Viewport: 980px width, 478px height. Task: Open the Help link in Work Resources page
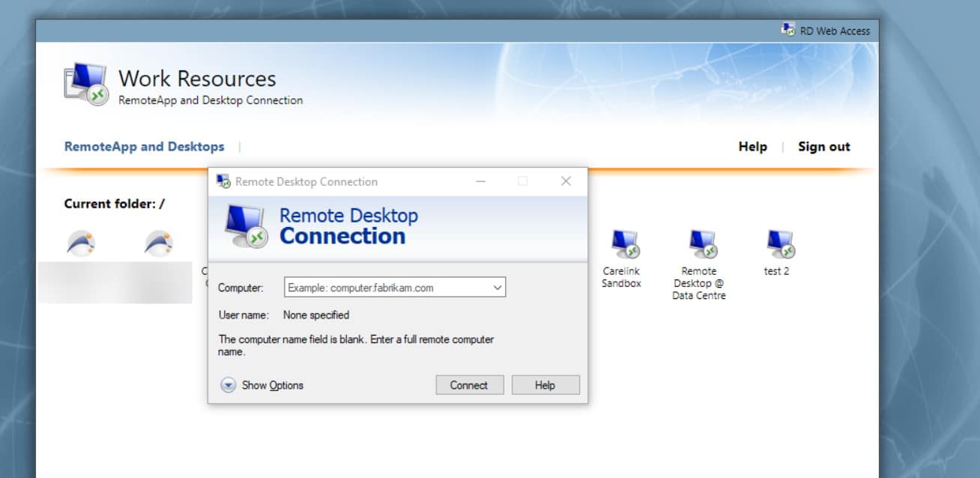tap(752, 147)
